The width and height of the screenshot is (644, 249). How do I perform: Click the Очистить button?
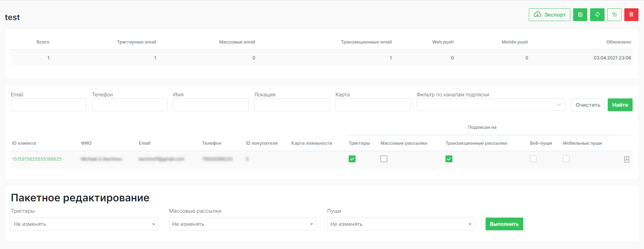tap(588, 105)
